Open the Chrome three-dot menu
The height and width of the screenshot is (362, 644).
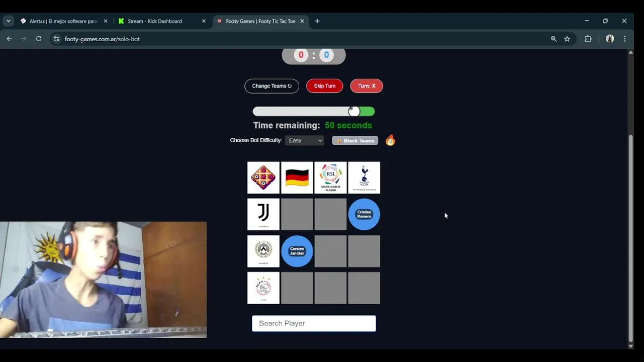click(x=625, y=39)
